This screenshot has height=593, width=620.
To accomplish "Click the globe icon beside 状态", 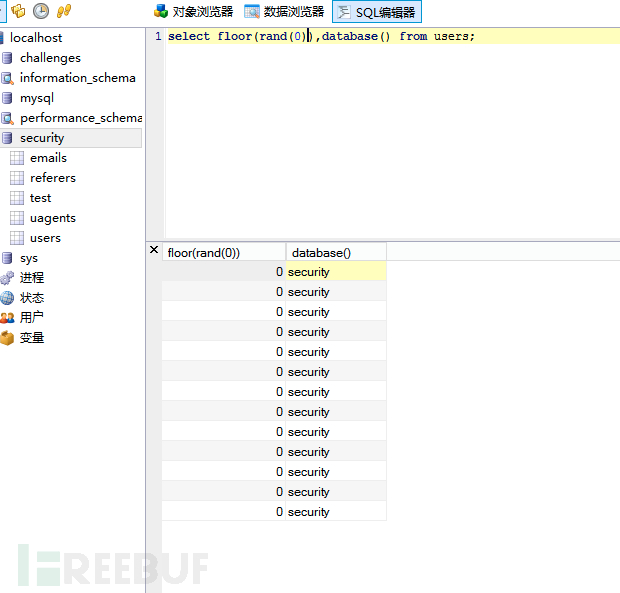I will click(7, 298).
